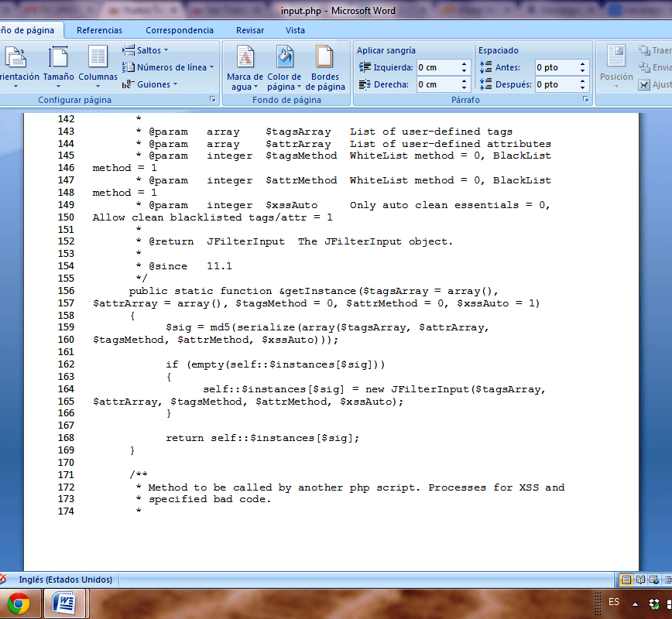The height and width of the screenshot is (619, 672).
Task: Click the Guiones icon
Action: pos(129,84)
